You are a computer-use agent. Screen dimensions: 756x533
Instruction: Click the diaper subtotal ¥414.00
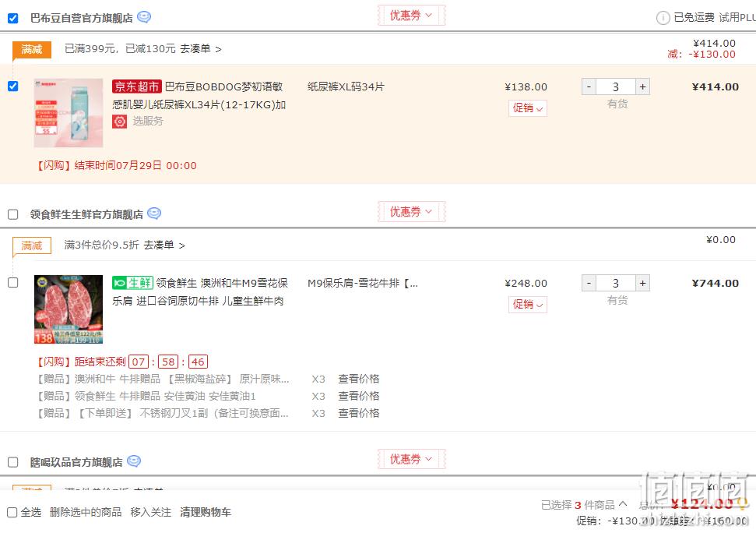tap(715, 86)
